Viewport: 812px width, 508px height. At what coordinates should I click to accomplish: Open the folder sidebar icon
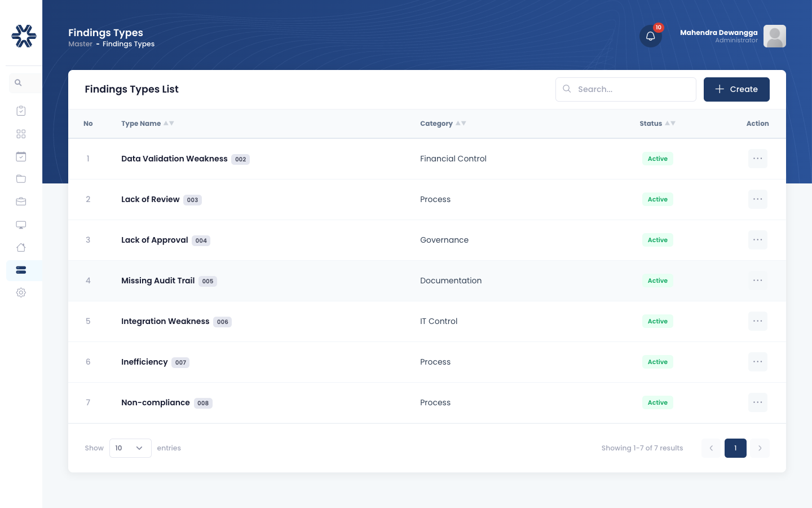click(x=21, y=179)
